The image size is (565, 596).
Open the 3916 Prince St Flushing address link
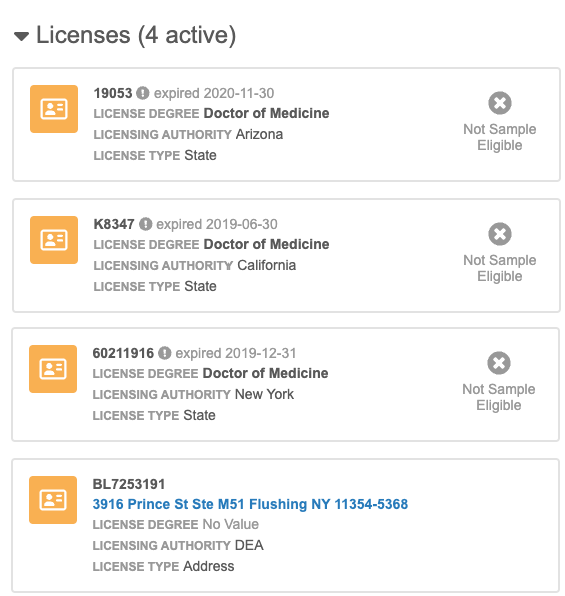pos(250,504)
